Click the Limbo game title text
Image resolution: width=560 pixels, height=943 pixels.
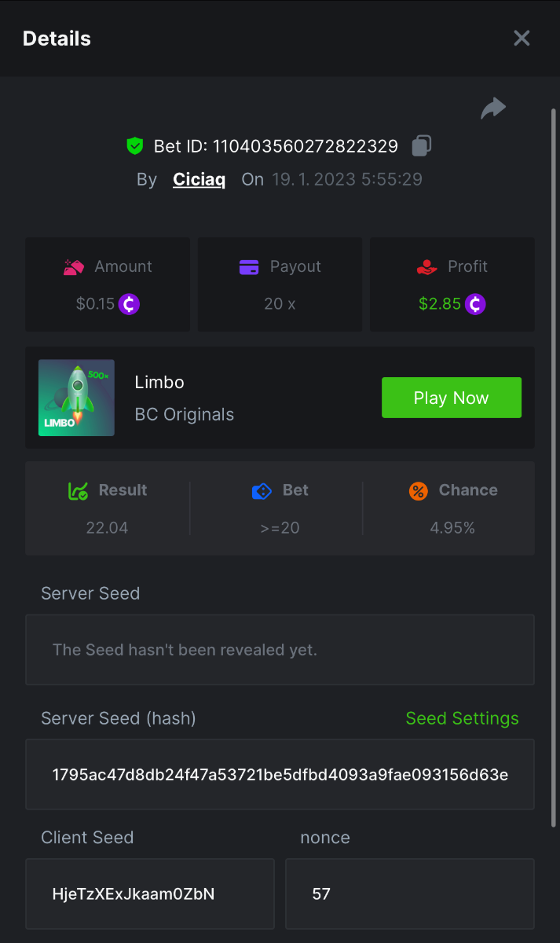point(159,383)
